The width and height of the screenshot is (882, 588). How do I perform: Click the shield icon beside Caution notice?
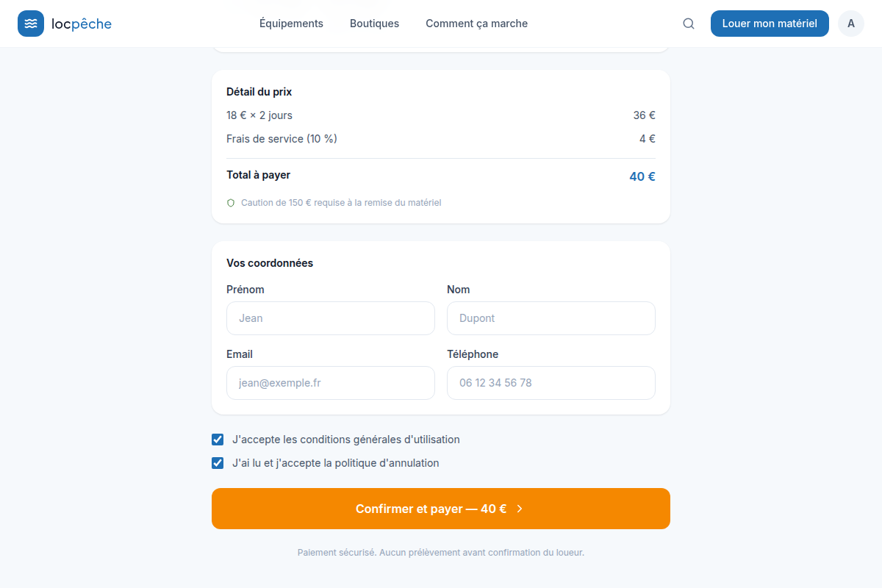point(231,202)
